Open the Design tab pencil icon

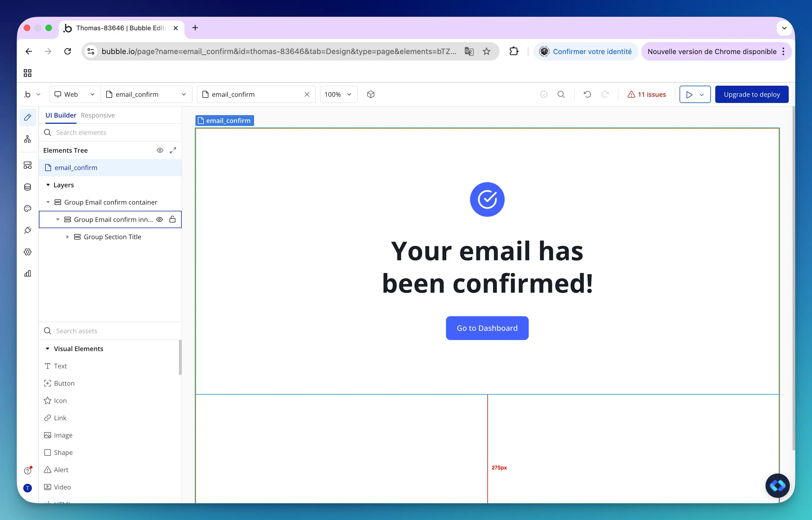click(28, 117)
